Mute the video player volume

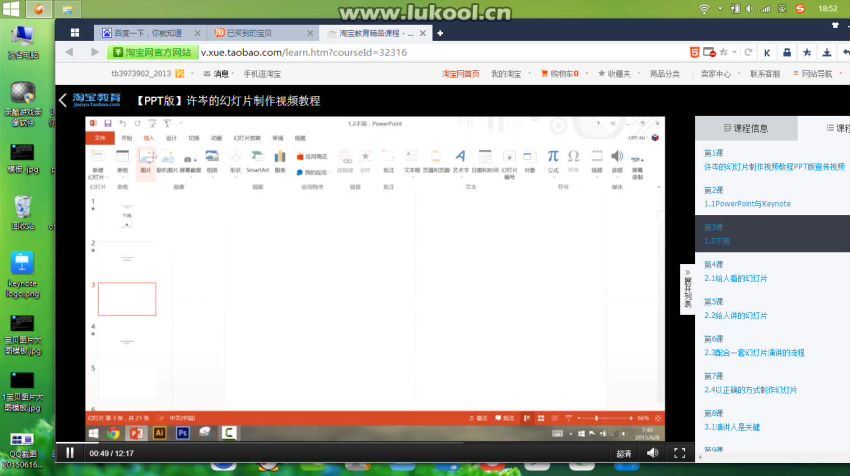point(652,453)
